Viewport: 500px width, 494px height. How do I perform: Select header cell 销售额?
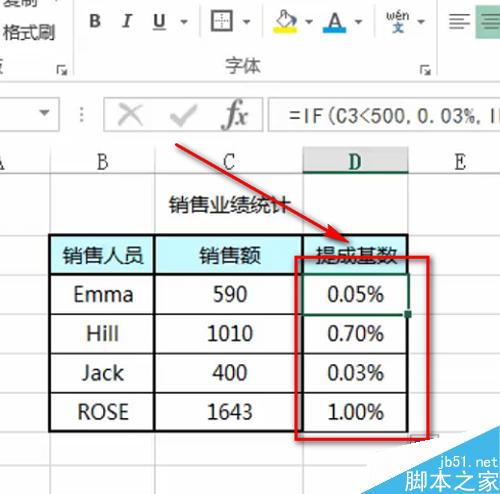pyautogui.click(x=229, y=255)
